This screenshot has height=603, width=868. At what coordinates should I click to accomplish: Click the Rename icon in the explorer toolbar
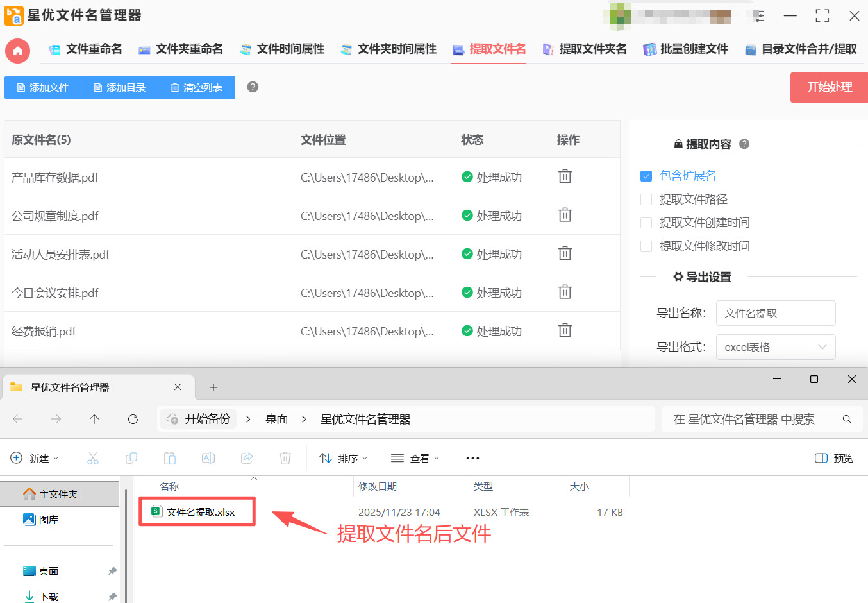208,458
